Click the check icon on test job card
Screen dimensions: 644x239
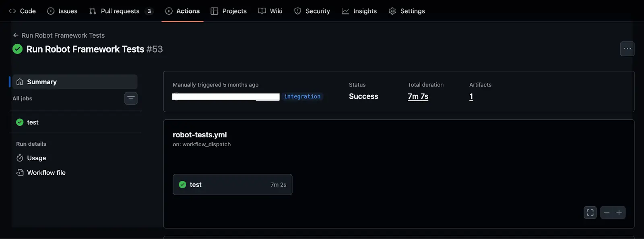click(x=182, y=185)
